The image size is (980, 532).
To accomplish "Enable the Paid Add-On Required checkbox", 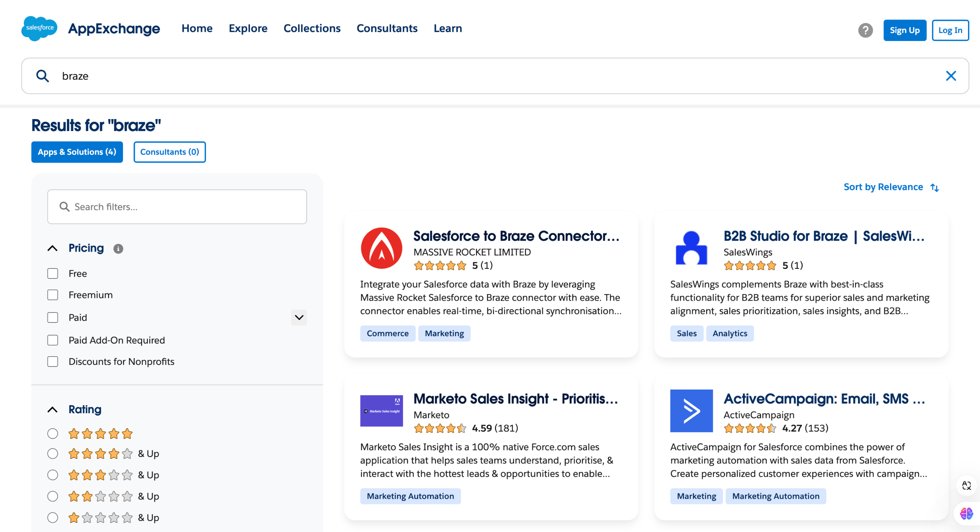I will coord(53,340).
